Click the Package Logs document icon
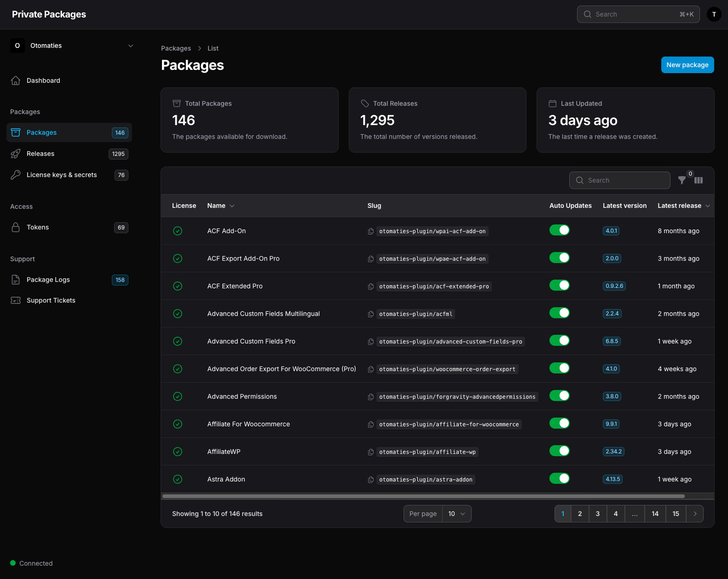728x579 pixels. coord(16,280)
